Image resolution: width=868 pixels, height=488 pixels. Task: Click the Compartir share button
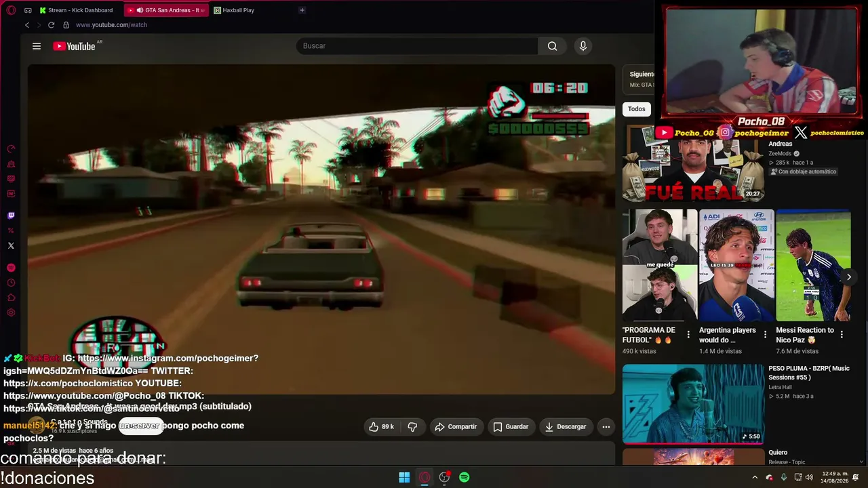point(456,427)
